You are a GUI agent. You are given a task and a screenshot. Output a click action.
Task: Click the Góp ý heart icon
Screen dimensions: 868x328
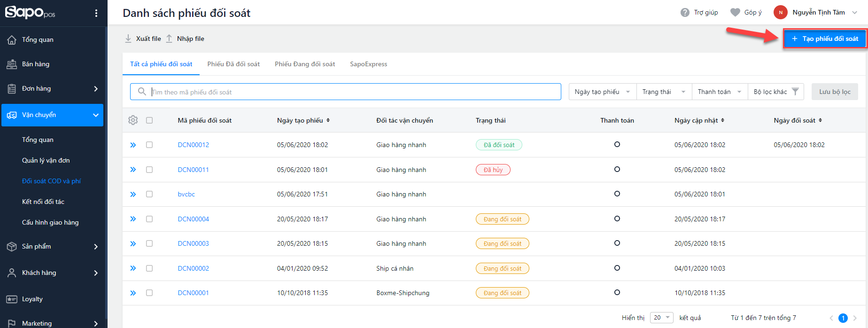735,13
